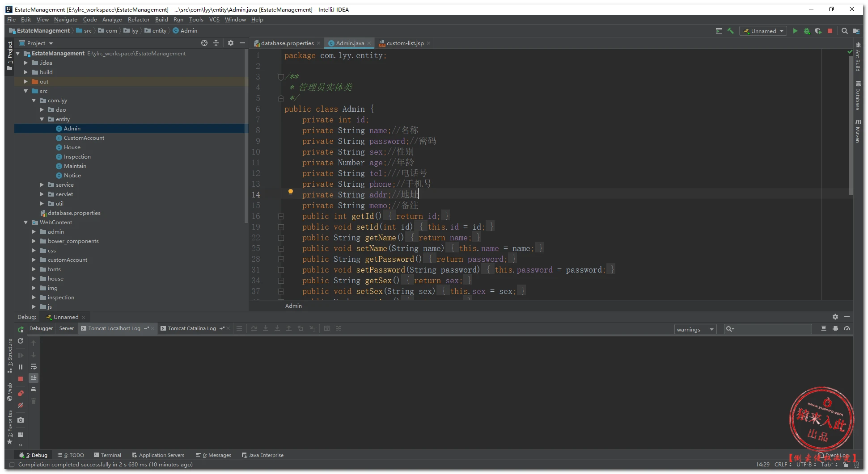
Task: Open the Unnamed run configuration dropdown
Action: click(763, 31)
